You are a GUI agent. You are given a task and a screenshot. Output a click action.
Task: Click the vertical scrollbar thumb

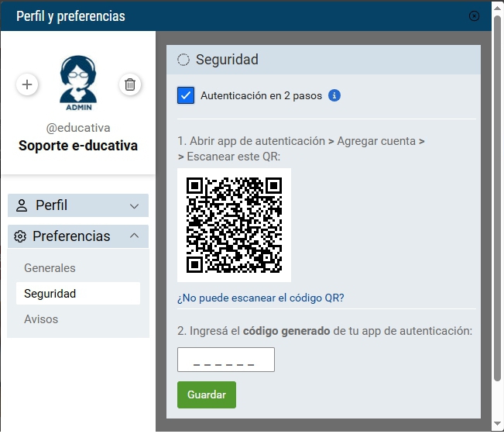coord(497,217)
